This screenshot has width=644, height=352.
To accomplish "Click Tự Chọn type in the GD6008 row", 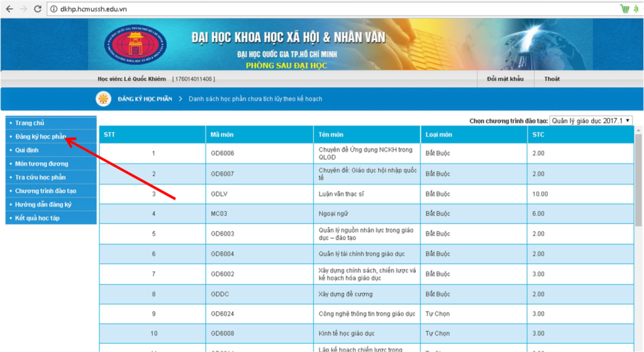I will (438, 333).
